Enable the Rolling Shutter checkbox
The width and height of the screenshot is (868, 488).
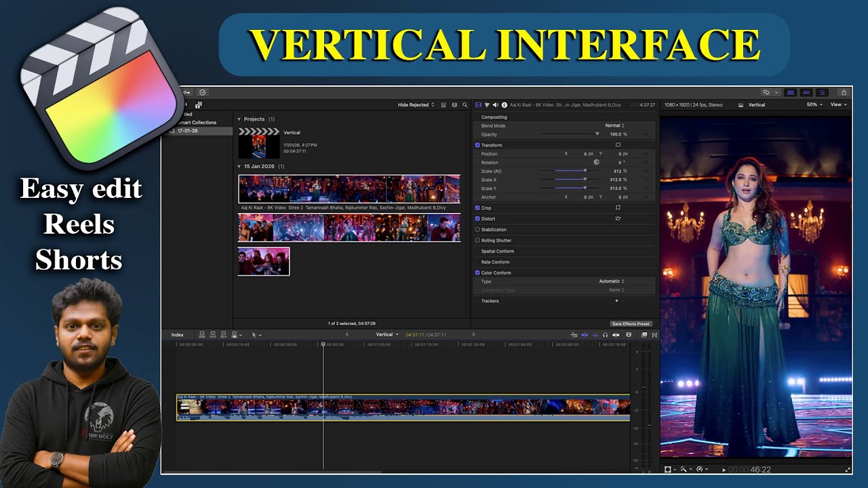tap(477, 241)
